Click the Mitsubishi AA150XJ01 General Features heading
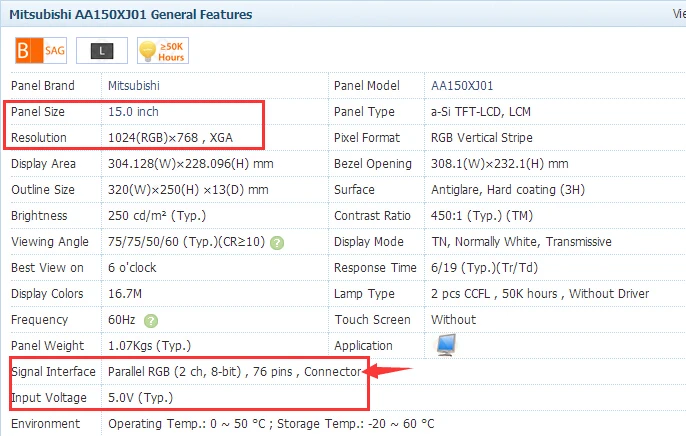Screen dimensions: 686x436 [131, 14]
